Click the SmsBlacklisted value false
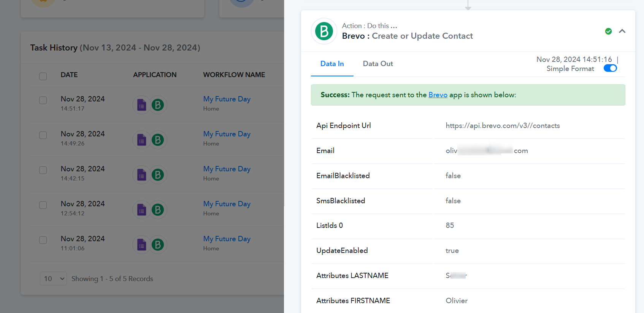Screen dimensions: 644x313 (x=453, y=201)
